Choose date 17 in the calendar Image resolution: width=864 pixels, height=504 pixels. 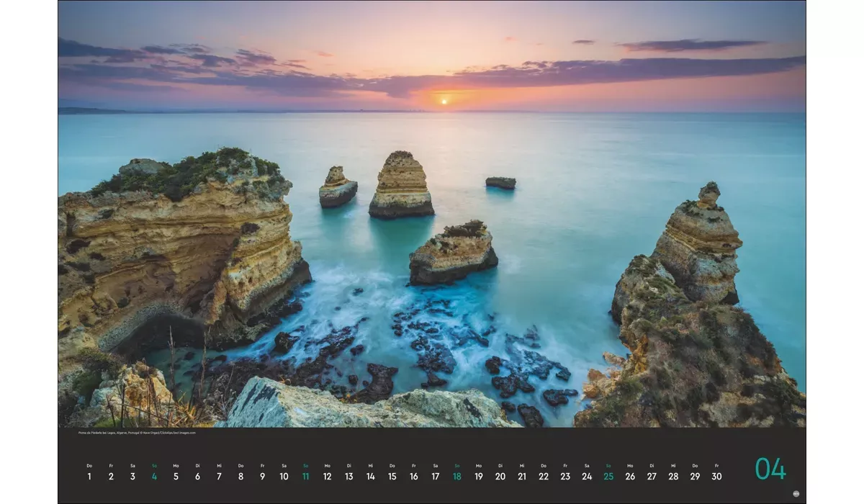[x=436, y=476]
